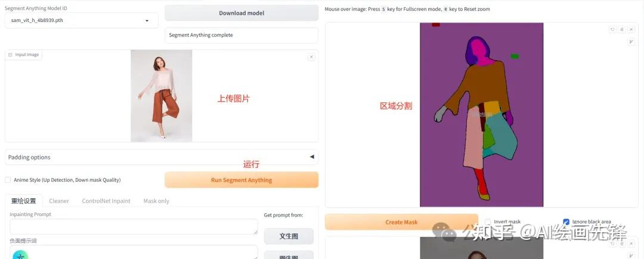This screenshot has height=259, width=644.
Task: Click the undo icon on the segmentation image
Action: (x=612, y=30)
